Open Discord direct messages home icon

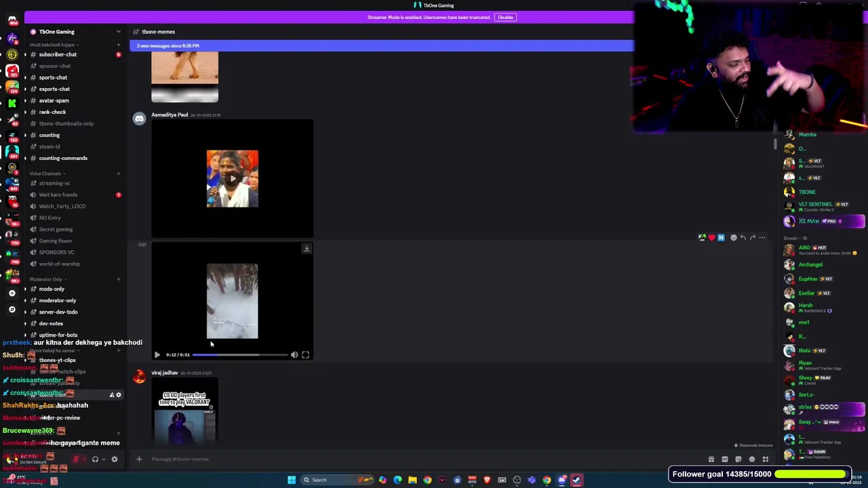point(12,20)
